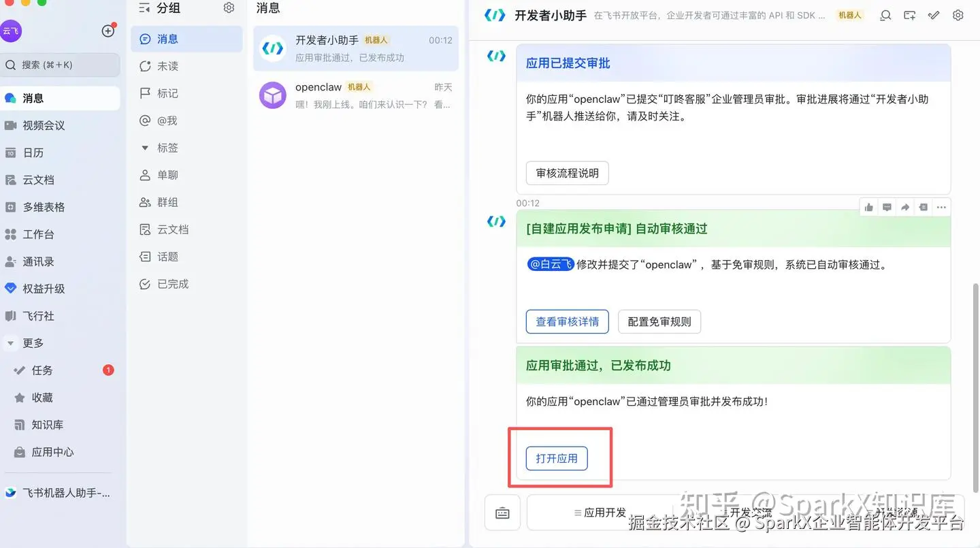Click the 应用已提交审批 card title
This screenshot has height=548, width=980.
point(568,63)
